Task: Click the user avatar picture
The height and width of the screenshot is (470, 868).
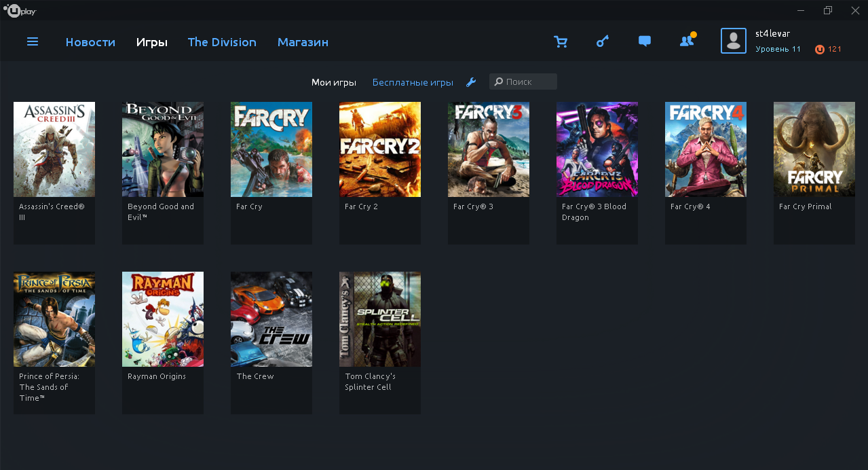Action: [733, 41]
